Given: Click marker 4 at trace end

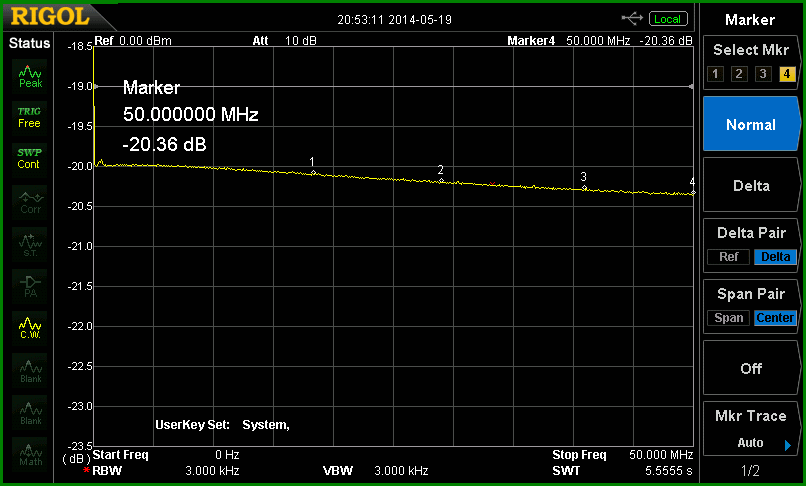Looking at the screenshot, I should pyautogui.click(x=693, y=193).
